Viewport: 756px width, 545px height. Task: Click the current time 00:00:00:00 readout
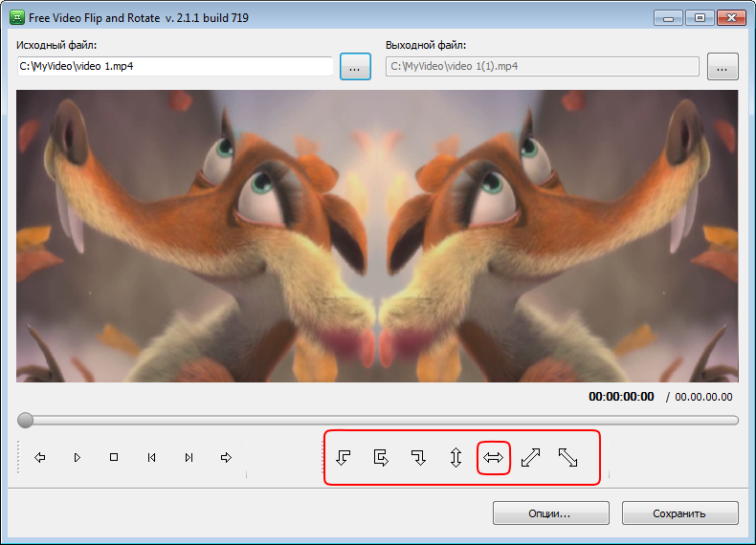[621, 397]
